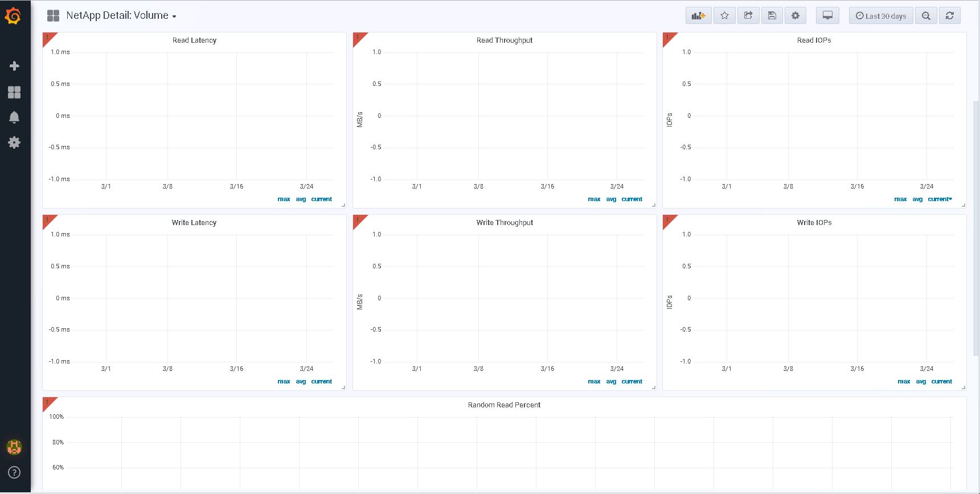The image size is (980, 494).
Task: Share the dashboard
Action: [748, 16]
